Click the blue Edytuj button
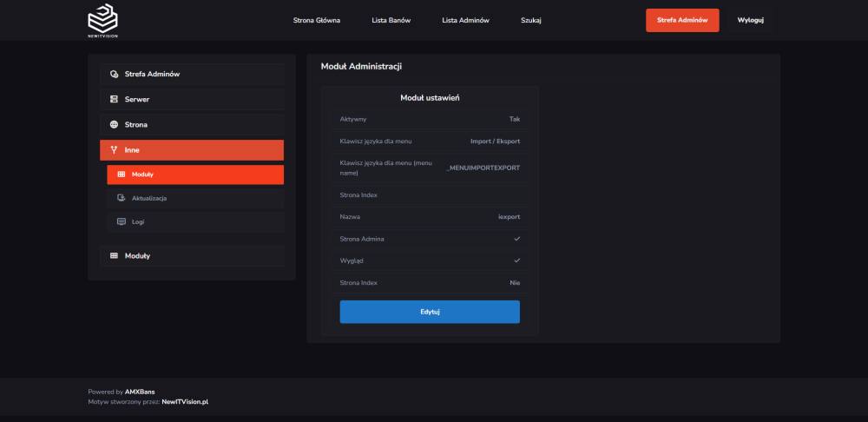 tap(430, 312)
